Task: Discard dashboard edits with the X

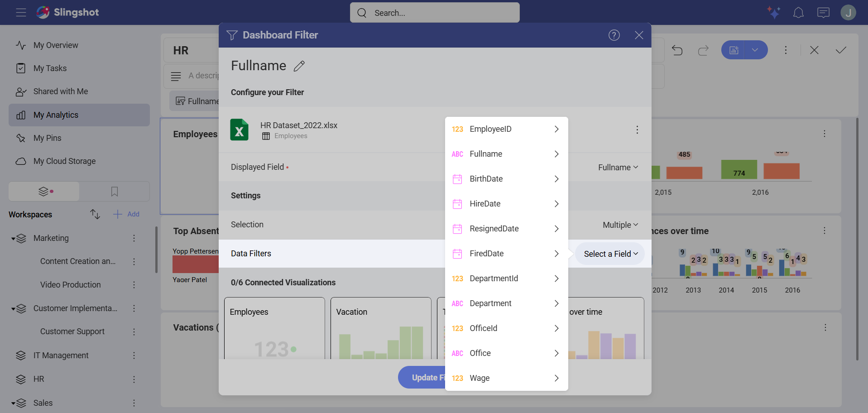Action: pos(814,50)
